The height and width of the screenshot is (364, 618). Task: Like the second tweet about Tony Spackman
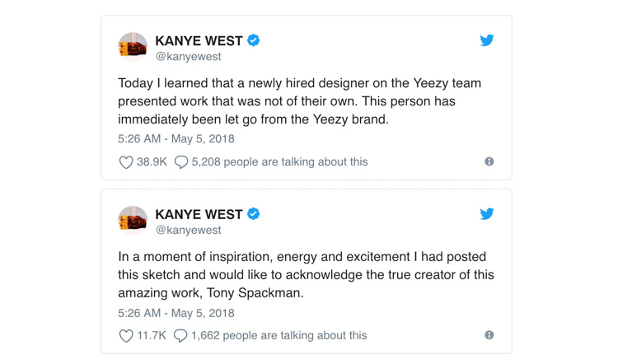point(126,336)
